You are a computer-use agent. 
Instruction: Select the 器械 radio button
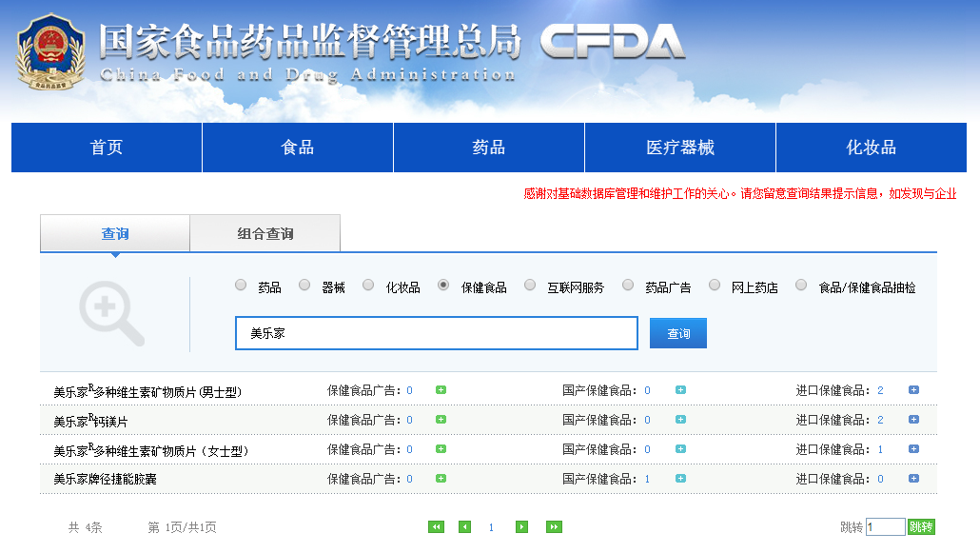304,285
